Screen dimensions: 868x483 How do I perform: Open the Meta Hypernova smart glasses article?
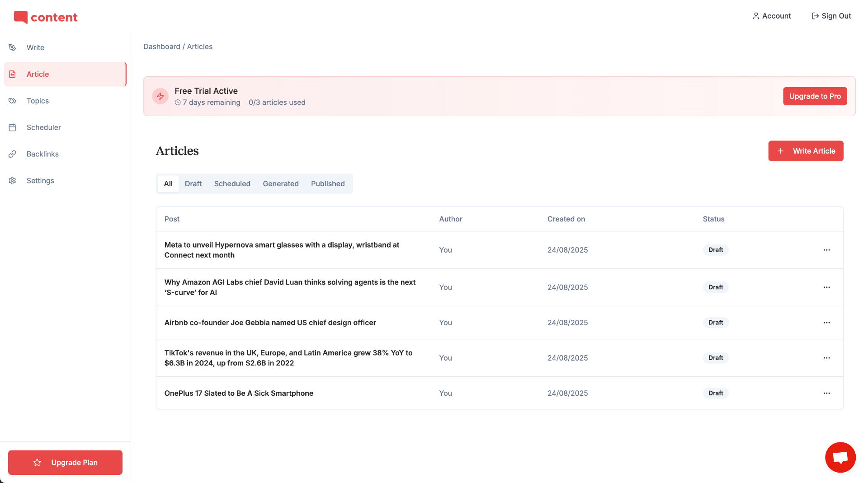pyautogui.click(x=282, y=250)
